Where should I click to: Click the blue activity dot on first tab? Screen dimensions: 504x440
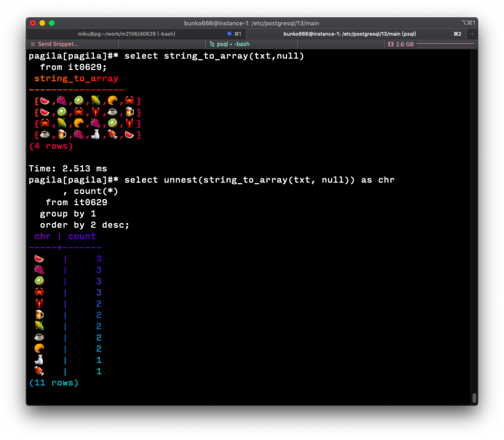pyautogui.click(x=229, y=34)
